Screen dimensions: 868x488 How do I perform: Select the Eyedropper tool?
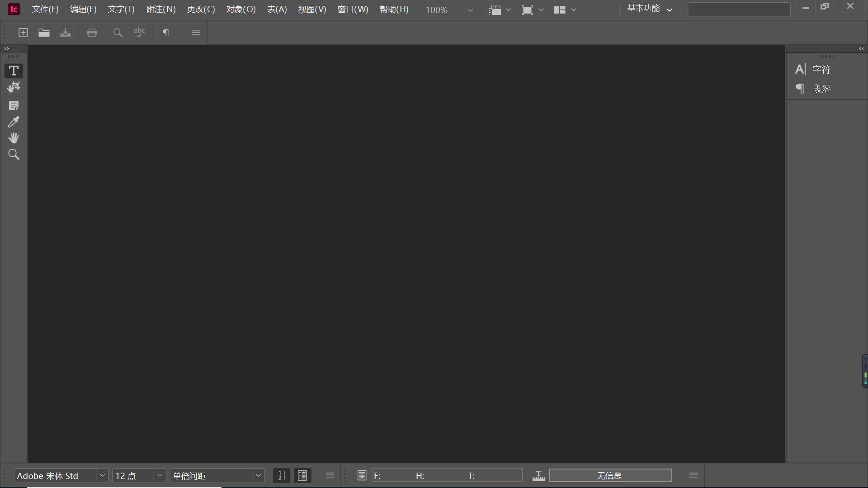pyautogui.click(x=14, y=122)
